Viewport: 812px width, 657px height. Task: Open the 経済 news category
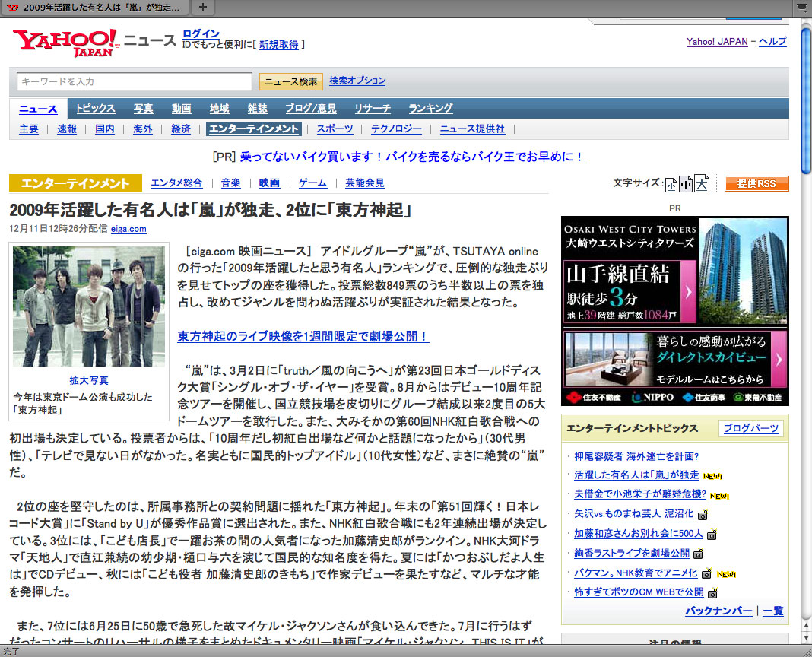click(181, 129)
